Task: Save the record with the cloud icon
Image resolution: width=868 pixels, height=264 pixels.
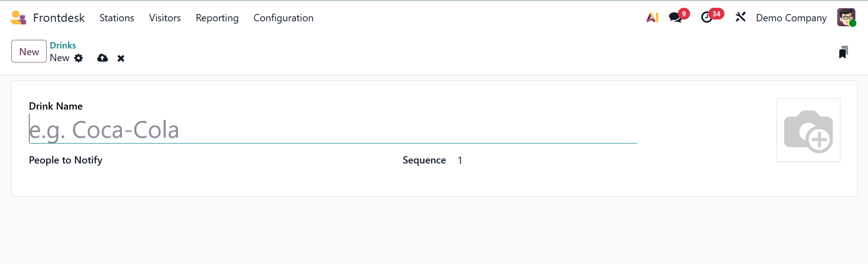Action: coord(103,58)
